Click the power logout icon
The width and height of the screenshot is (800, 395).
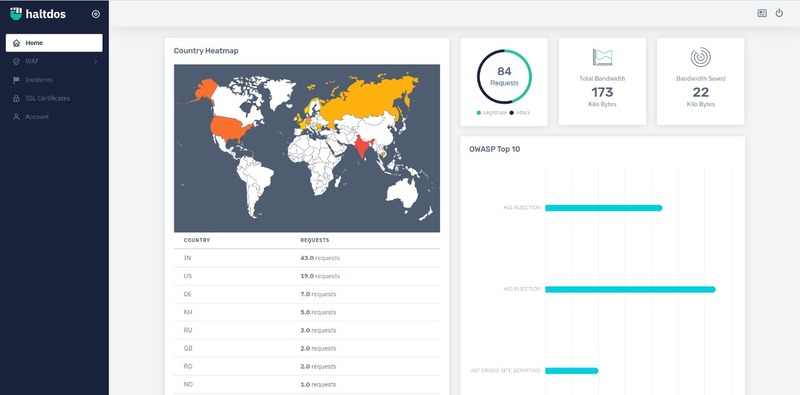coord(779,13)
